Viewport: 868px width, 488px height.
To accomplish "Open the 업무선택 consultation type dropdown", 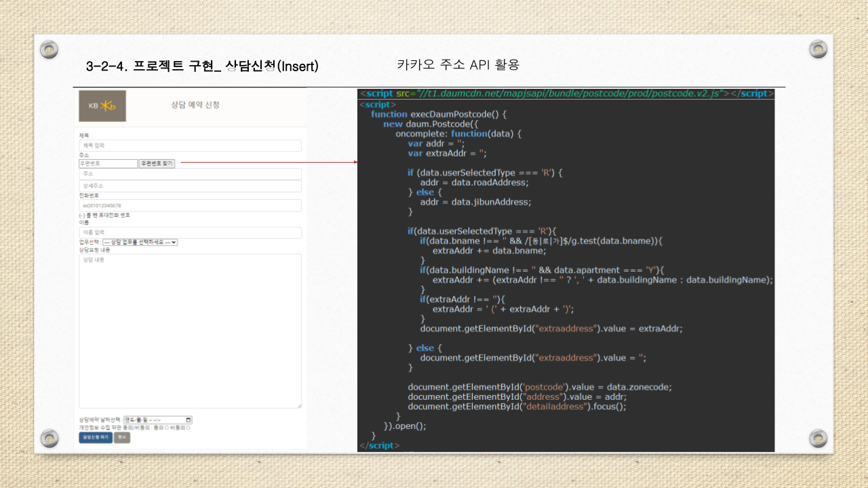I will coord(141,243).
